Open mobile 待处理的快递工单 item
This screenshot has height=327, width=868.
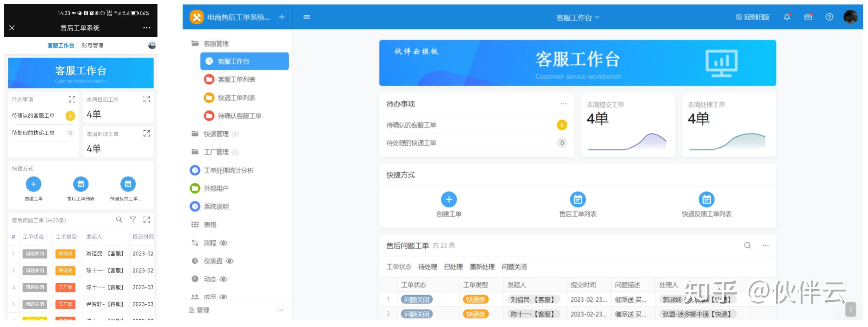44,133
